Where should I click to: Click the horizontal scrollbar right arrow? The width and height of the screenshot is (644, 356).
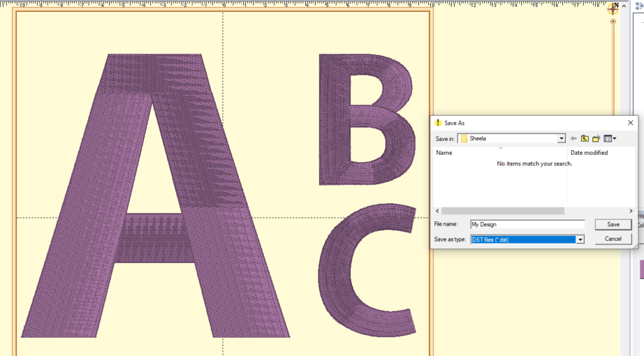(631, 211)
